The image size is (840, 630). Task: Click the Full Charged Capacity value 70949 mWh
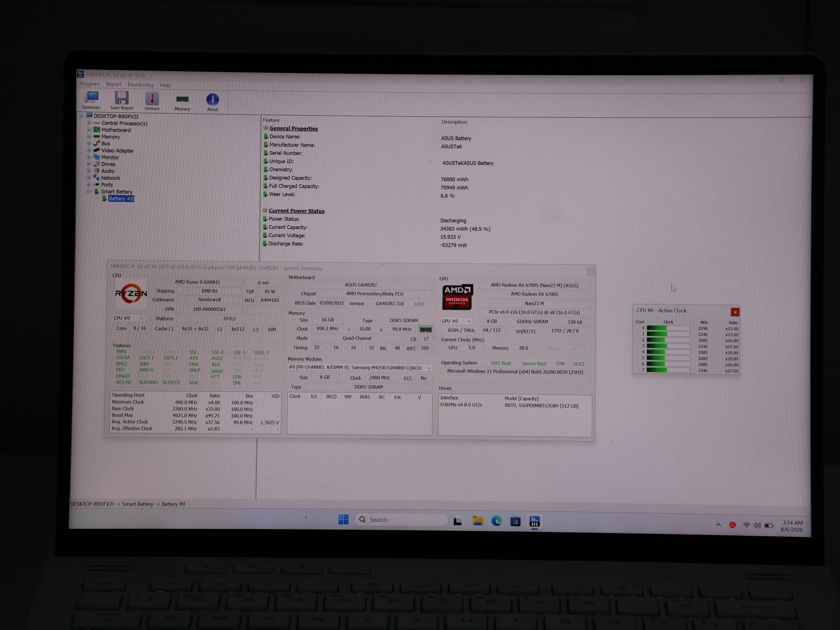pyautogui.click(x=454, y=188)
